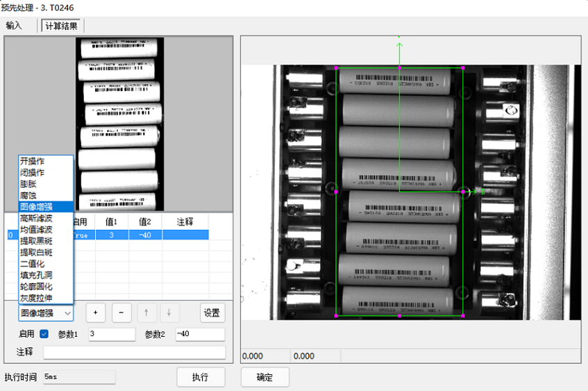588x391 pixels.
Task: Click the 值1 column header
Action: (111, 222)
